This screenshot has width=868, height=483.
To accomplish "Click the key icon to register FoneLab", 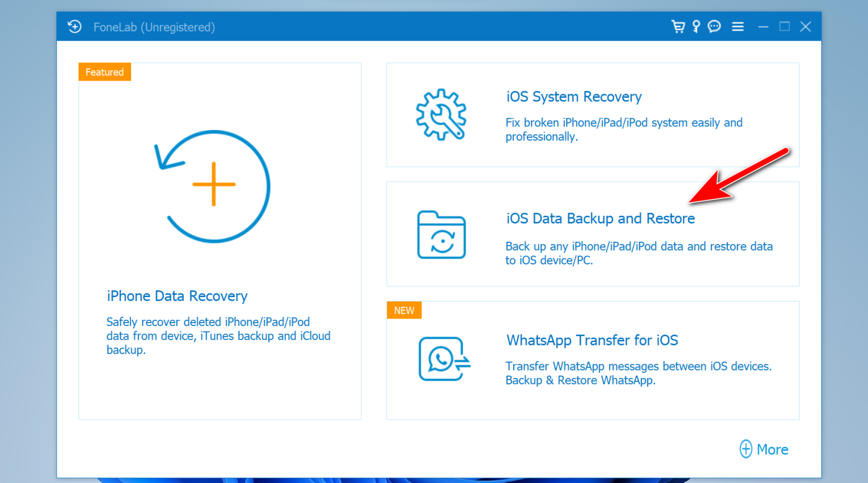I will click(696, 27).
